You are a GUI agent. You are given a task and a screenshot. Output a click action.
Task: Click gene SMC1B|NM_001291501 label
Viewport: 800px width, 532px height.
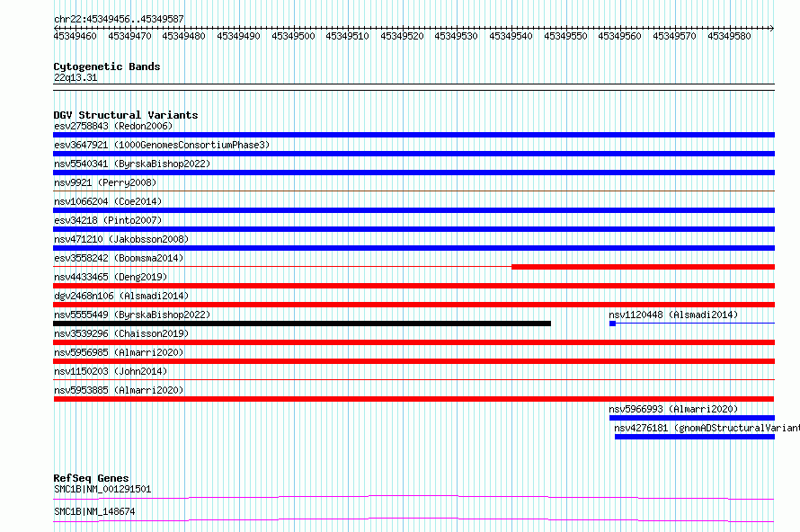(102, 489)
